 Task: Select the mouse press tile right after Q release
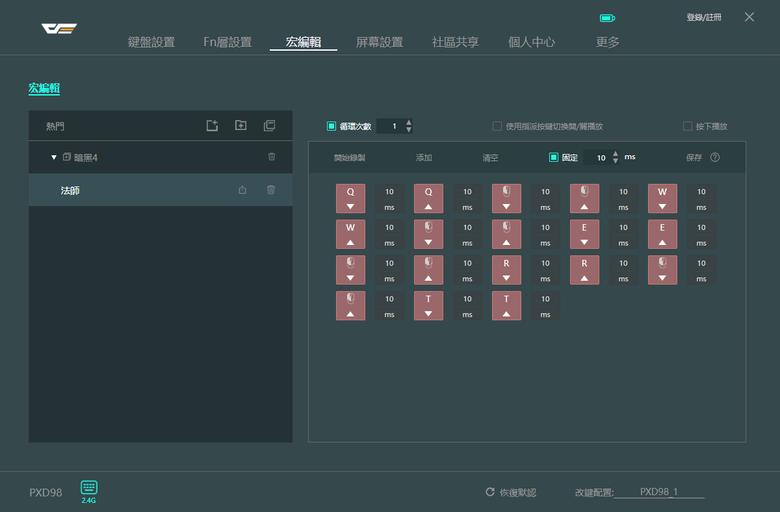(x=506, y=198)
